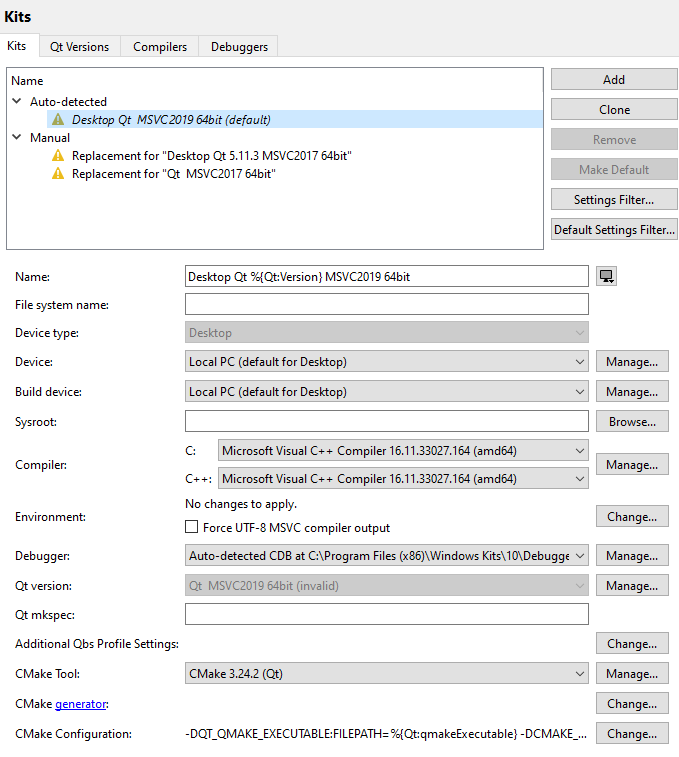Browse for Sysroot path
Screen dimensions: 679x757
(x=632, y=421)
